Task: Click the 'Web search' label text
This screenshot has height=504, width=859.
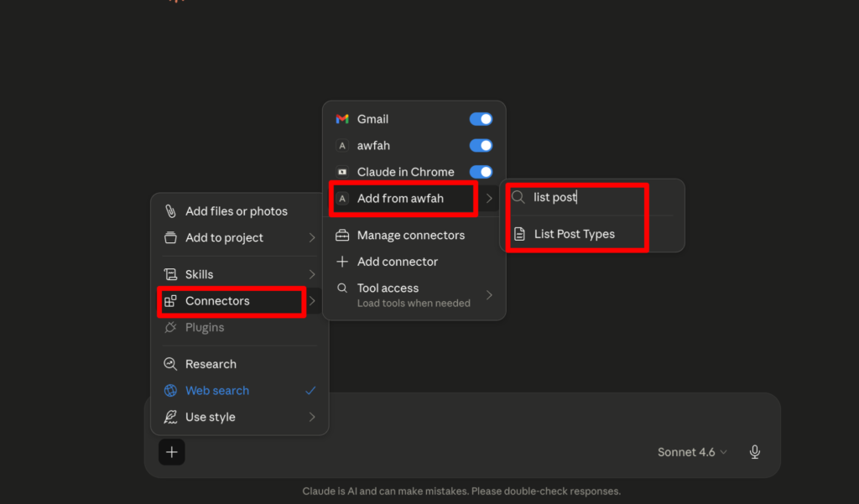Action: click(x=217, y=390)
